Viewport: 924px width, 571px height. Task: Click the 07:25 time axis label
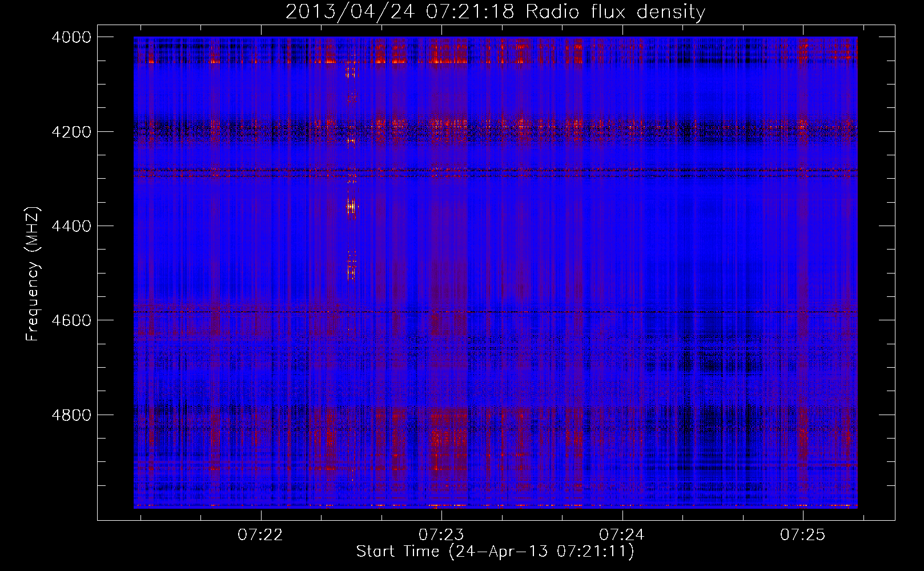[x=803, y=534]
